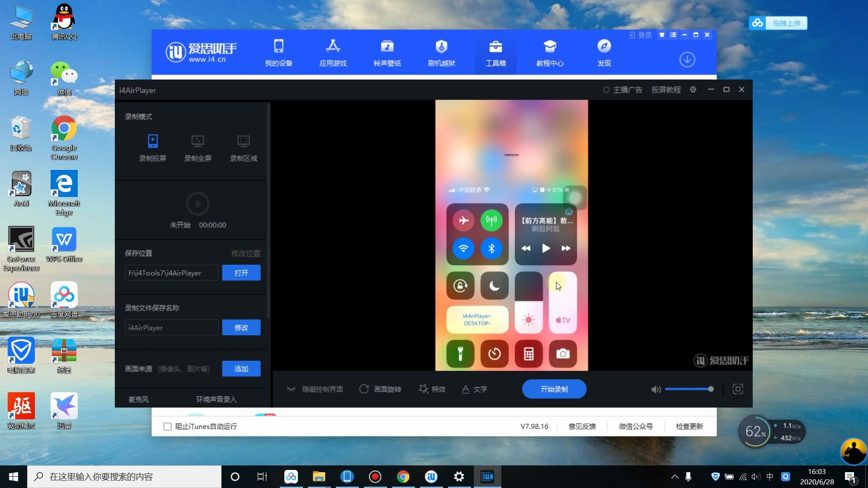Switch to the 发现 tab
The image size is (868, 488).
tap(604, 52)
